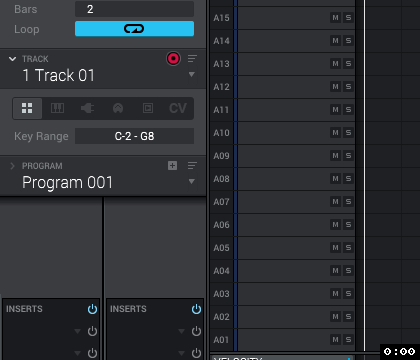
Task: Toggle left channel first insert slot power
Action: click(x=92, y=331)
